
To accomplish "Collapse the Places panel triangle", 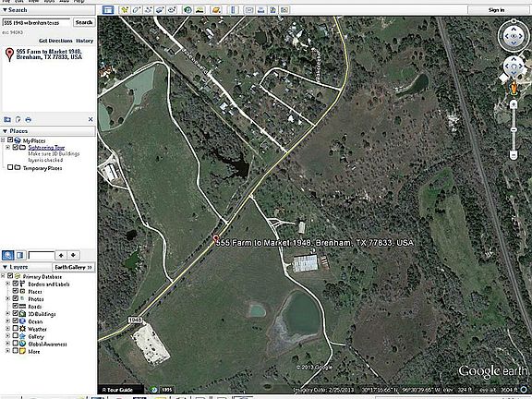I will pyautogui.click(x=5, y=131).
